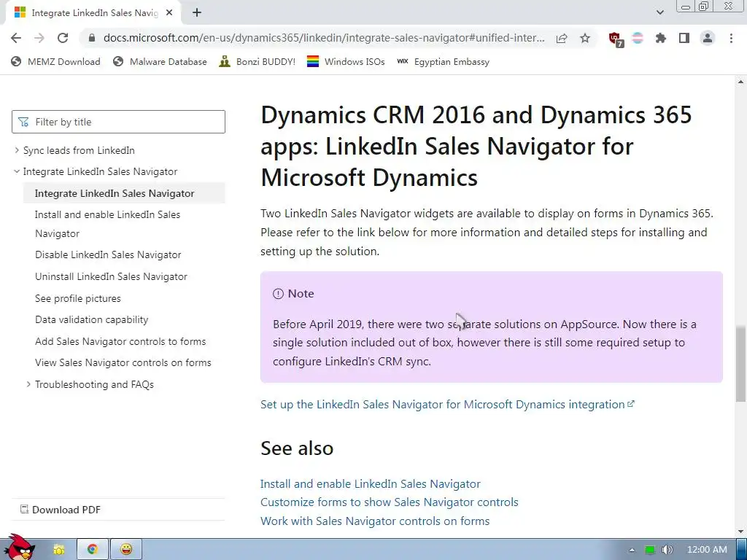The width and height of the screenshot is (747, 560).
Task: Bookmark this page with the star icon
Action: click(585, 38)
